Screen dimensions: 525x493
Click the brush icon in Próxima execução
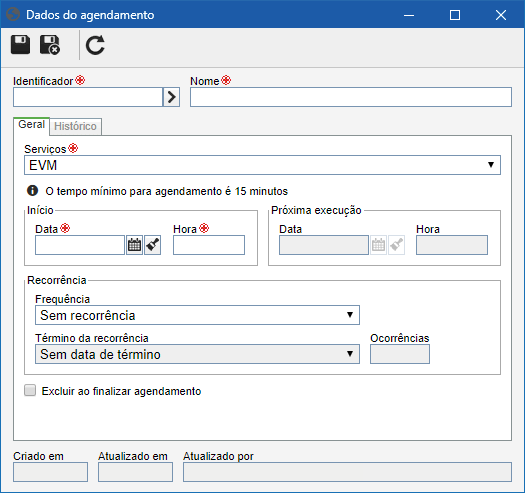[396, 245]
